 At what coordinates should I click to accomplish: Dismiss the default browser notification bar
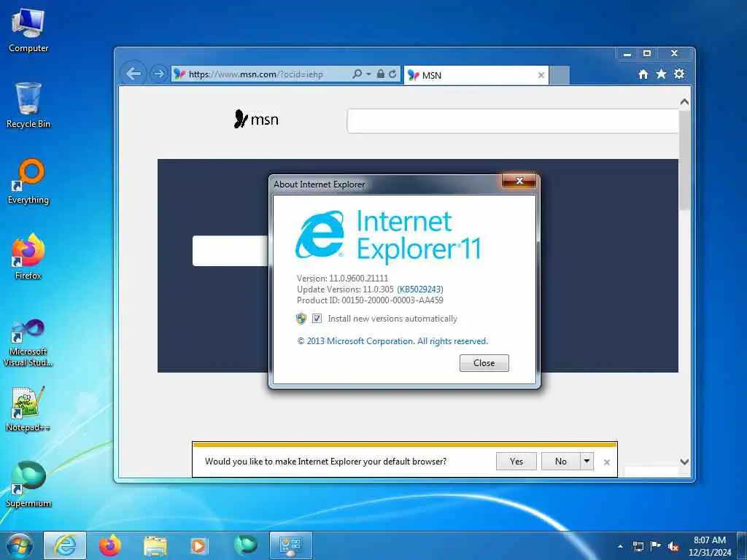pyautogui.click(x=606, y=462)
